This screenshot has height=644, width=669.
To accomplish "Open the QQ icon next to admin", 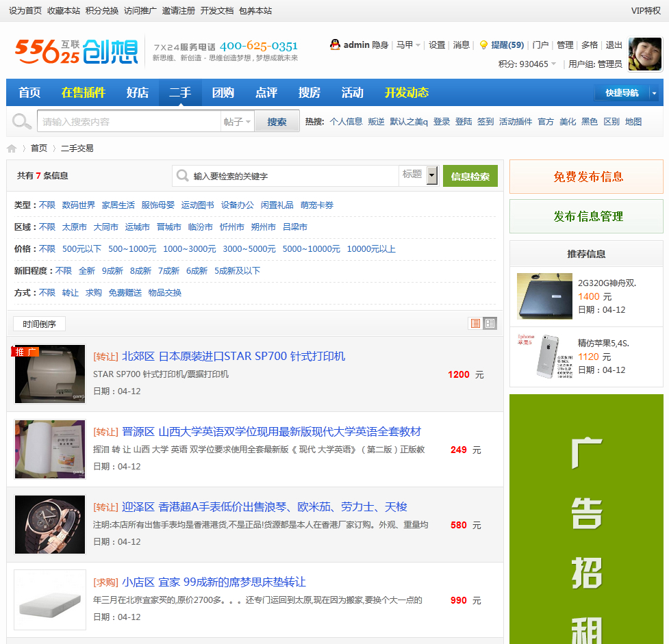I will [335, 44].
